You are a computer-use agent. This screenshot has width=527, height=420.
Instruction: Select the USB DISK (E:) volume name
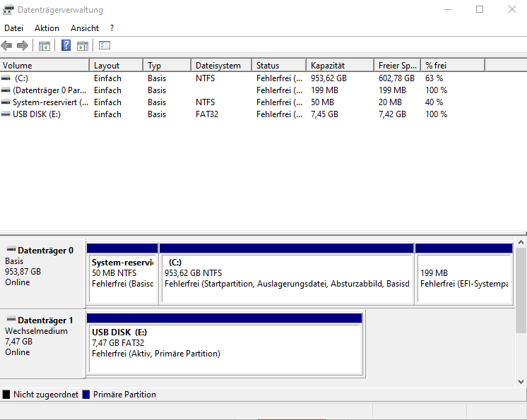tap(37, 114)
